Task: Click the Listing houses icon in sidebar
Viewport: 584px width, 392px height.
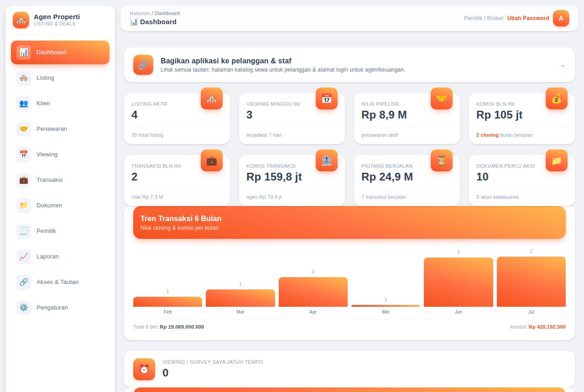Action: coord(24,78)
